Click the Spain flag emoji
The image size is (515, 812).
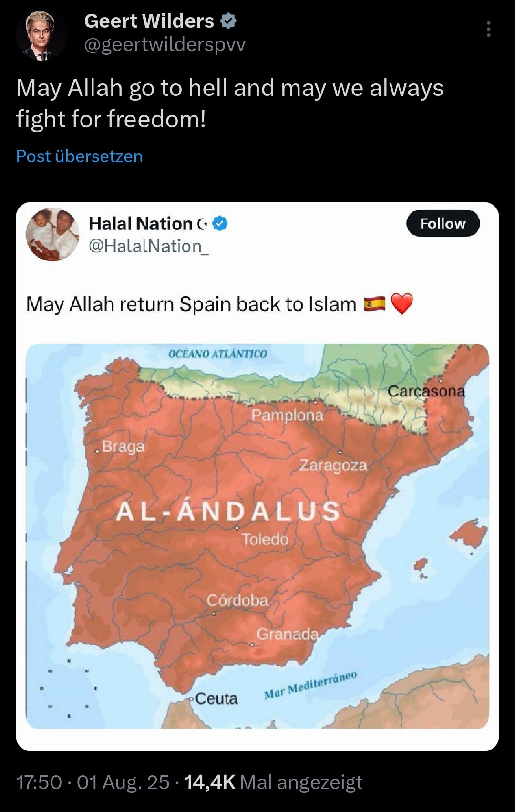375,304
